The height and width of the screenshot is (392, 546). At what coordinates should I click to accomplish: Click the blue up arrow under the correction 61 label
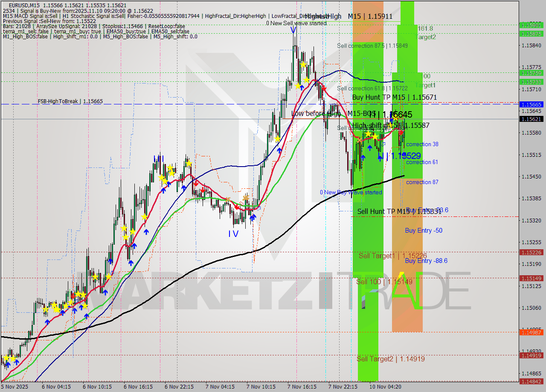pyautogui.click(x=381, y=159)
